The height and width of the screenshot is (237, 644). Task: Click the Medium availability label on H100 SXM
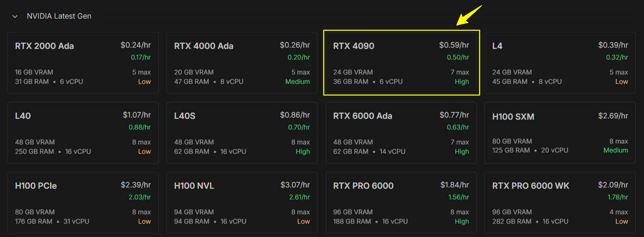coord(615,150)
